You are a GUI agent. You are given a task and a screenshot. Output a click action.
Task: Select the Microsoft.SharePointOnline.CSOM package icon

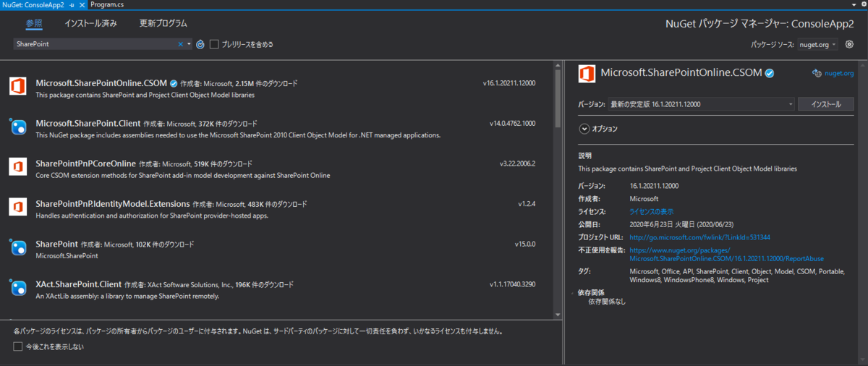(x=18, y=87)
